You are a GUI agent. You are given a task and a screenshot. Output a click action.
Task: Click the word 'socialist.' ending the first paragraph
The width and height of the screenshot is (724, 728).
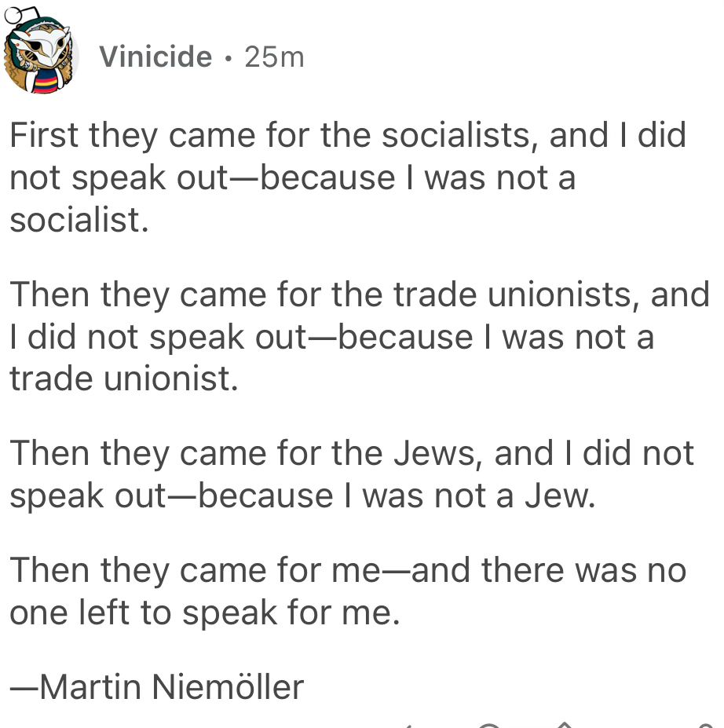click(x=79, y=220)
